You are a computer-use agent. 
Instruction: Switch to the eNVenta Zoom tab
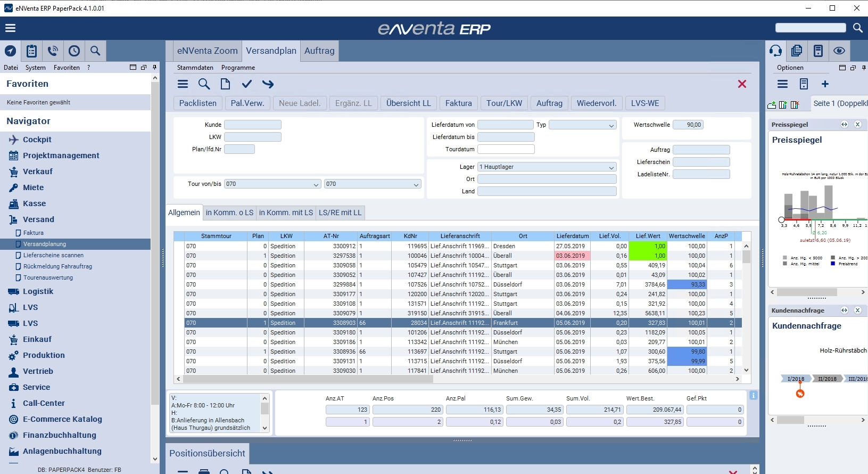pyautogui.click(x=208, y=51)
